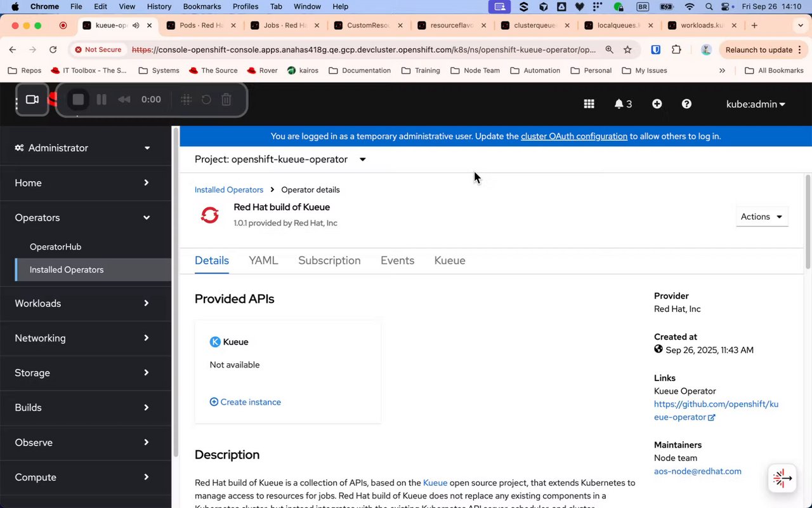Expand the Compute navigation section
Viewport: 812px width, 508px height.
tap(86, 478)
